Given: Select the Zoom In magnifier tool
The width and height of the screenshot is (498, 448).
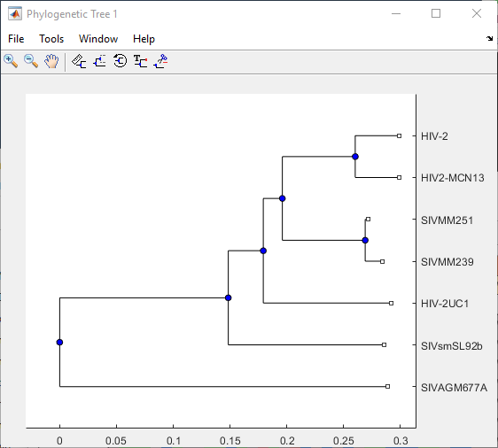Looking at the screenshot, I should (x=11, y=61).
